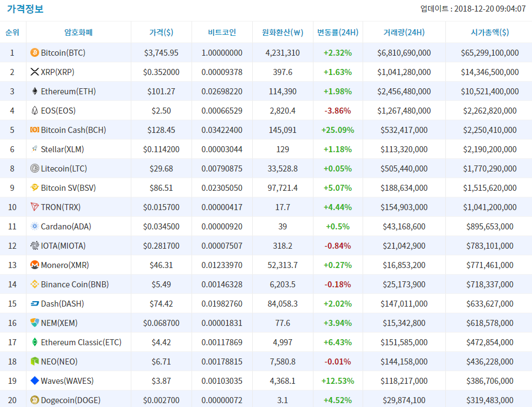The image size is (532, 407).
Task: Click the EOS coin icon
Action: (35, 110)
